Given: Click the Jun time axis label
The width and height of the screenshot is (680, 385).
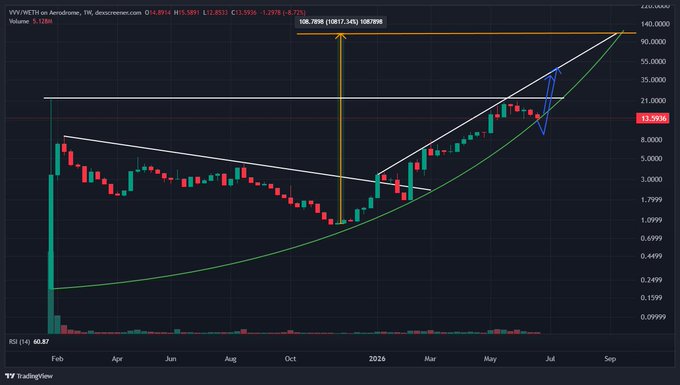Looking at the screenshot, I should tap(171, 359).
